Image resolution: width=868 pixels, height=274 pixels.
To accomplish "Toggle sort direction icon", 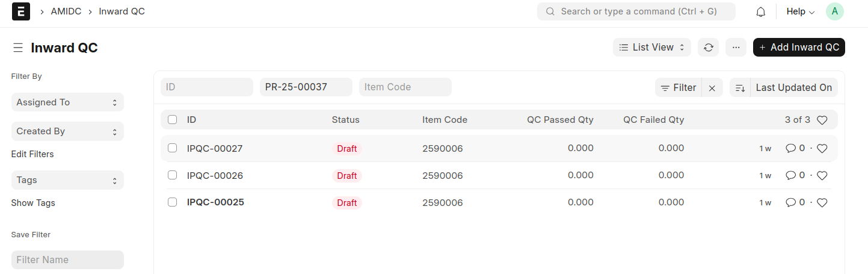I will (x=740, y=87).
